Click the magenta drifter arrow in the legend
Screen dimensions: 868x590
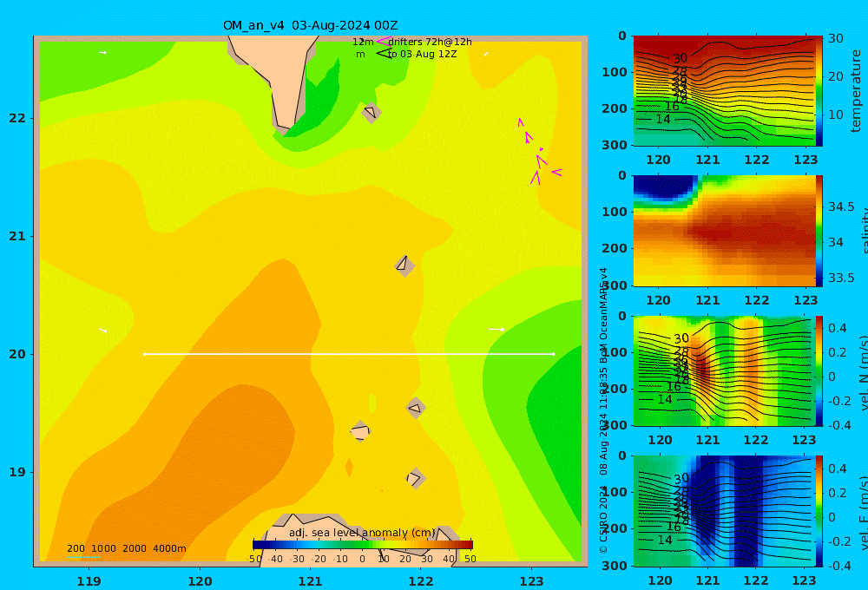coord(384,42)
